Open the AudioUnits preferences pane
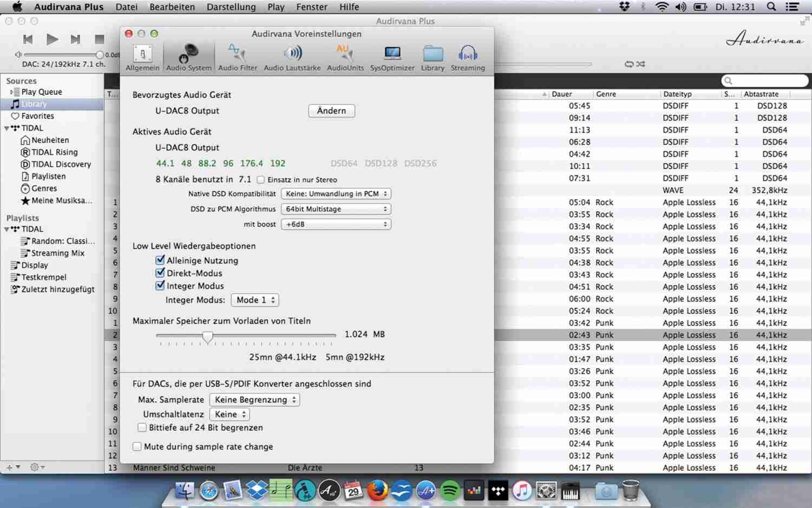 pyautogui.click(x=345, y=58)
